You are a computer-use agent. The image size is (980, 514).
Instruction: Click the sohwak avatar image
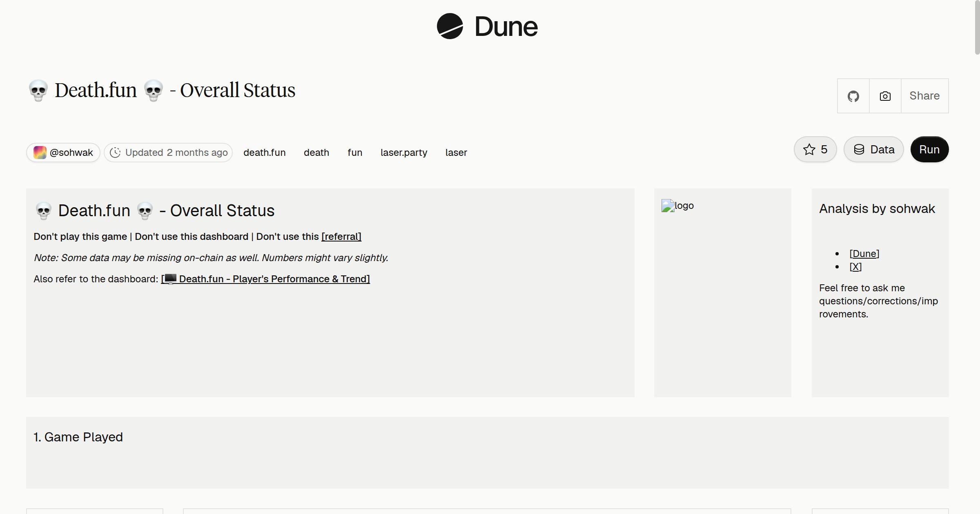click(40, 153)
